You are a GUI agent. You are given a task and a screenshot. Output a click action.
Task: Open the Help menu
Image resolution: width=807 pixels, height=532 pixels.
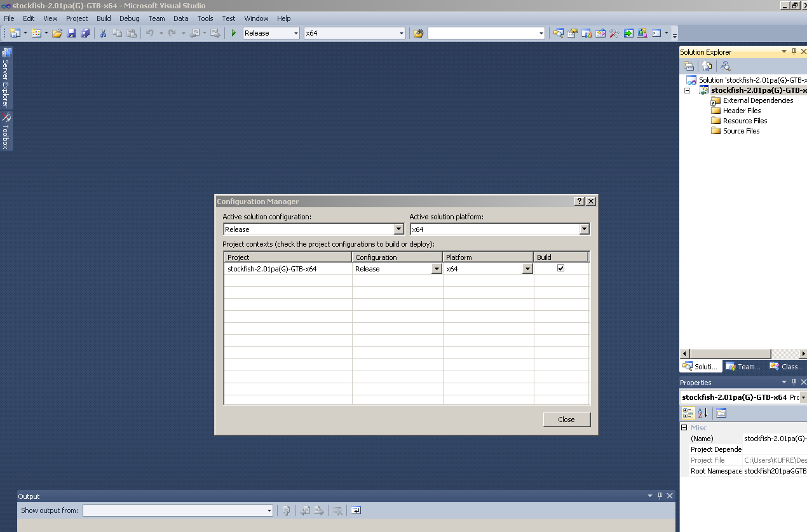pos(284,18)
